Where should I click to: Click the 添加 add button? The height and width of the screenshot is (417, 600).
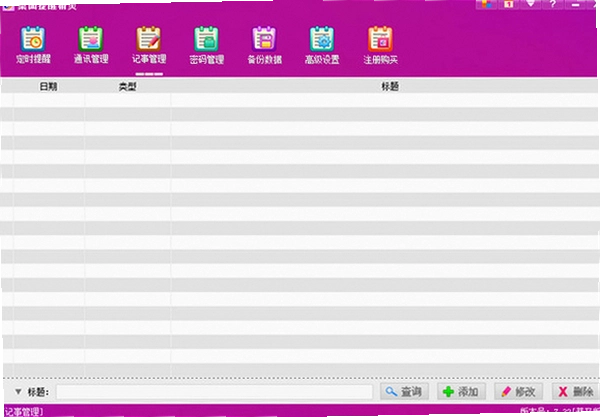[461, 391]
